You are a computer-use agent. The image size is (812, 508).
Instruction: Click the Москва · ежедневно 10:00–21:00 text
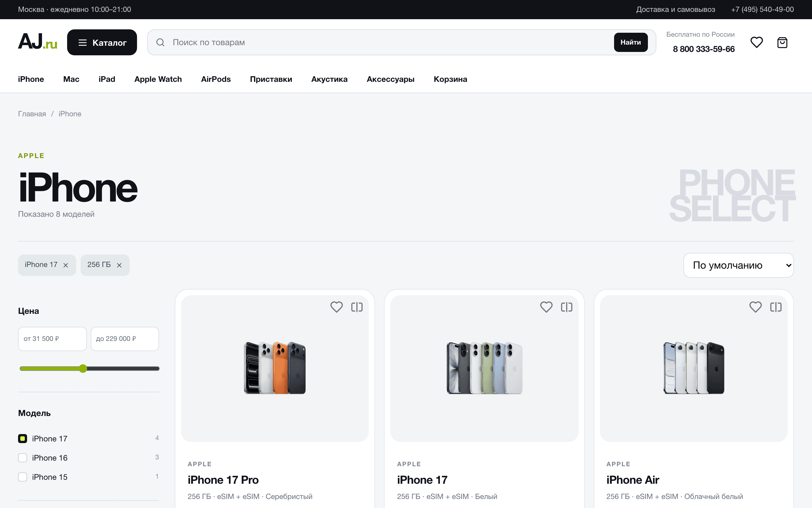click(74, 9)
